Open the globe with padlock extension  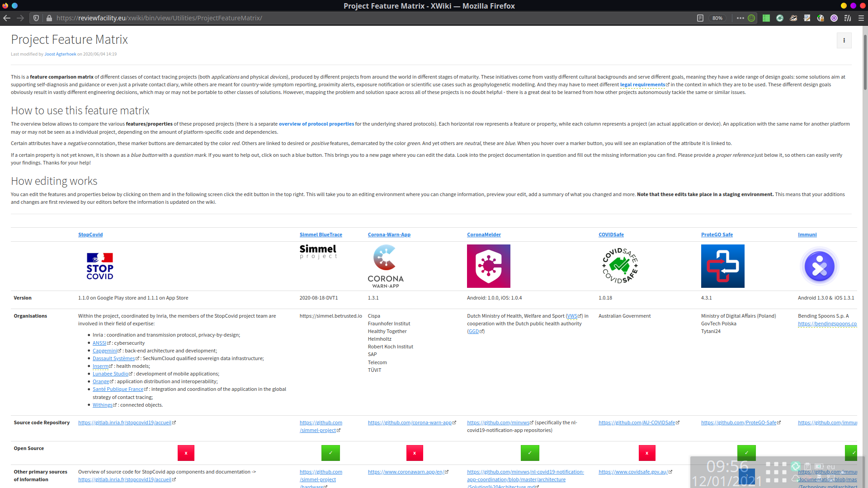point(821,18)
